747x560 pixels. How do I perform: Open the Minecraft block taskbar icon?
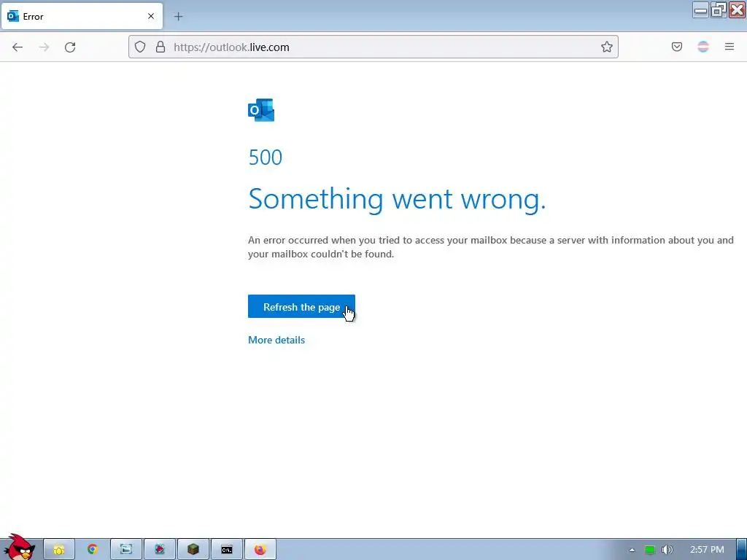pyautogui.click(x=193, y=550)
